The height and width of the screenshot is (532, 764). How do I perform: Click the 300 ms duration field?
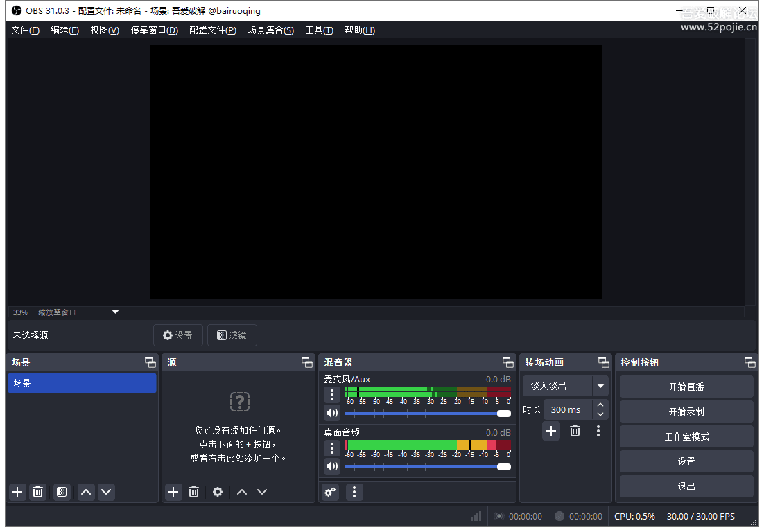point(568,410)
